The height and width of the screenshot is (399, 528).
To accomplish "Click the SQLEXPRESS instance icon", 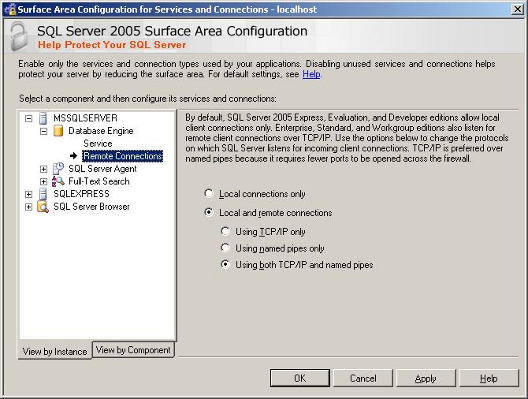I will pyautogui.click(x=43, y=194).
